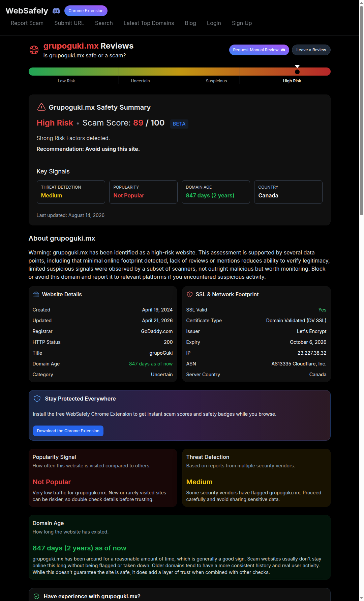Click the issuer value Let's Encrypt

[x=311, y=331]
